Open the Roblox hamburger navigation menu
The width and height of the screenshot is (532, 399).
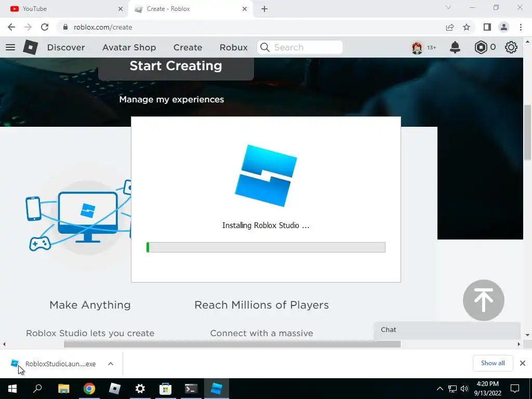tap(10, 47)
